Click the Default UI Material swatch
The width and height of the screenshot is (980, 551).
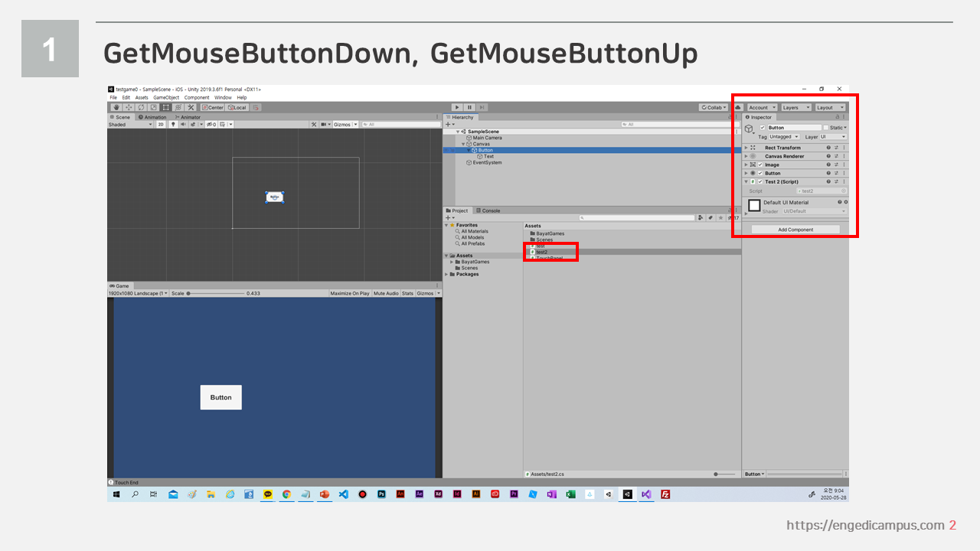pyautogui.click(x=754, y=205)
